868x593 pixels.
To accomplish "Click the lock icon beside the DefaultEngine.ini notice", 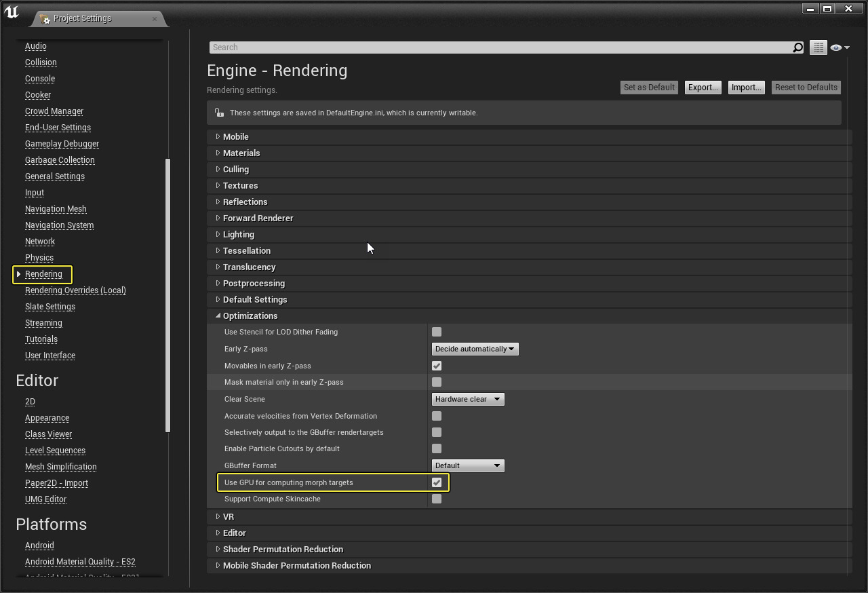I will pyautogui.click(x=219, y=113).
